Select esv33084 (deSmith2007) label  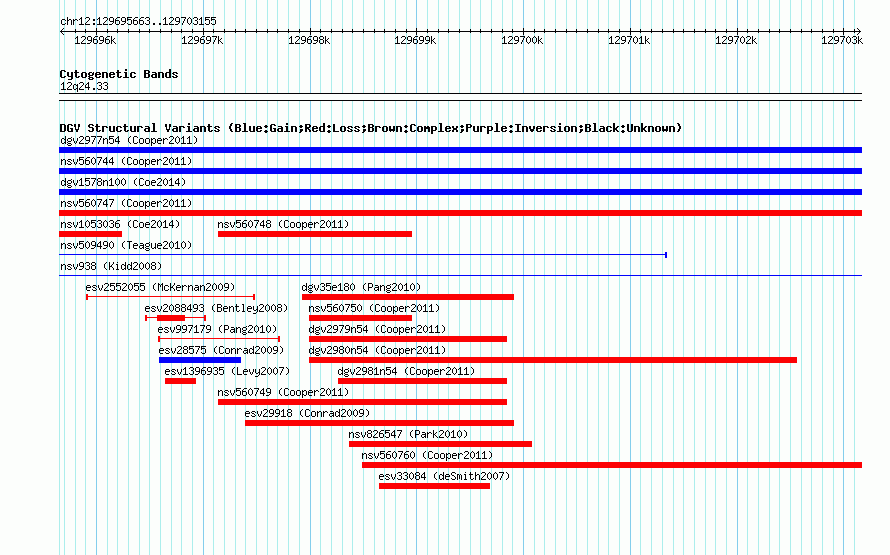coord(444,476)
